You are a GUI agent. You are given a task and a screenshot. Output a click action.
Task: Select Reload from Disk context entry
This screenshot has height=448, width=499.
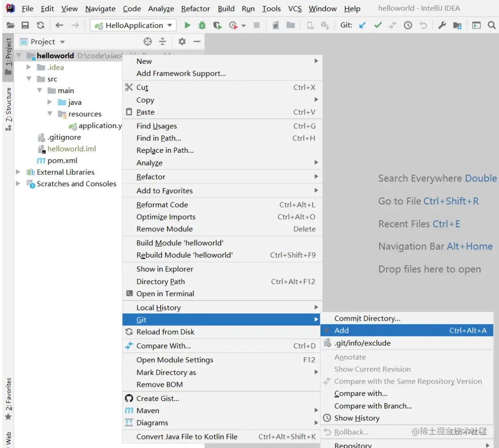222,332
